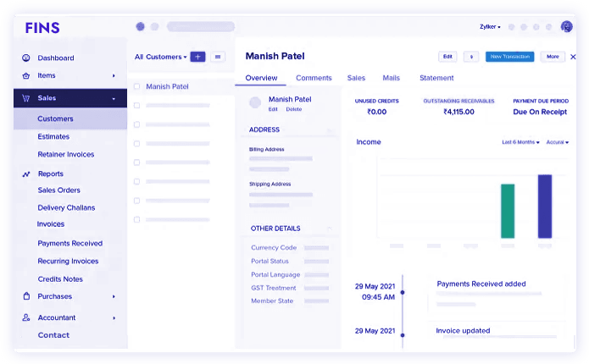Click the Reports trend line icon
The image size is (589, 364).
[25, 174]
